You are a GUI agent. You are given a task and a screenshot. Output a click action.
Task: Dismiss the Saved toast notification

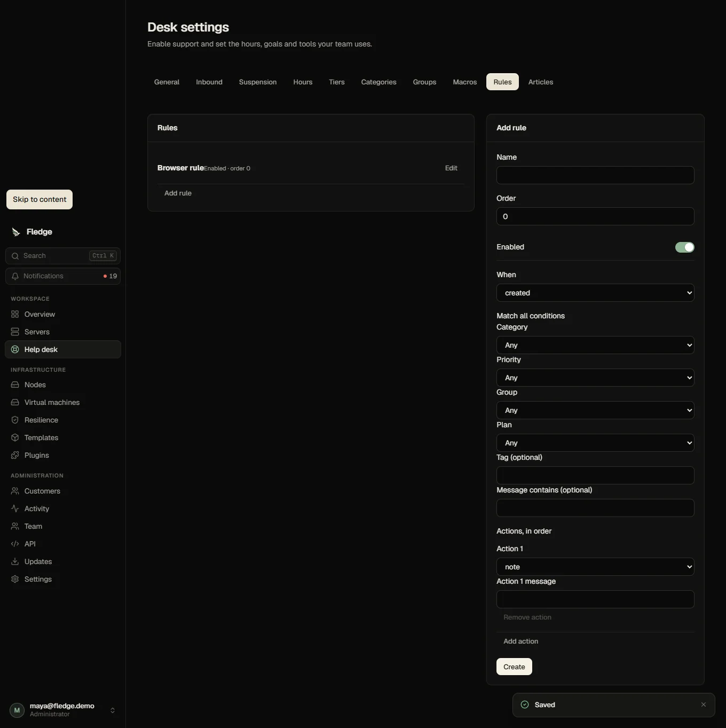(x=704, y=704)
